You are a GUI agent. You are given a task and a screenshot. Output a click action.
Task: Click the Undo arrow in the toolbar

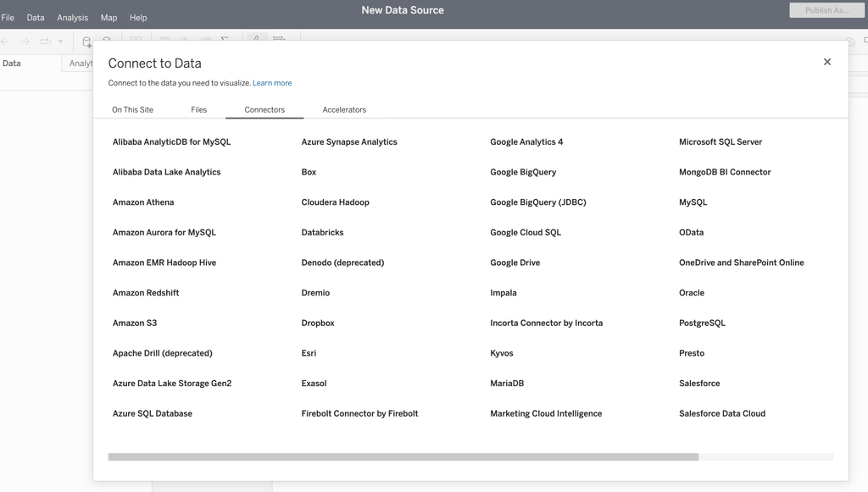[x=6, y=41]
